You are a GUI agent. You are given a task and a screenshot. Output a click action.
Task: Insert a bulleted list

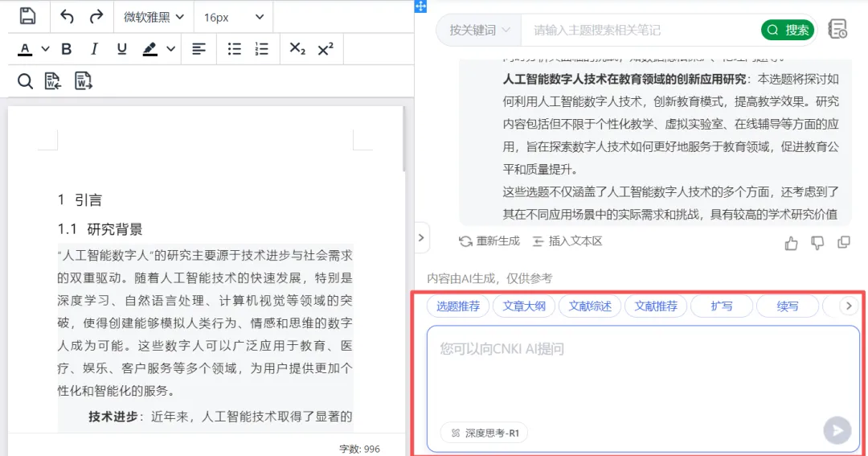(234, 49)
